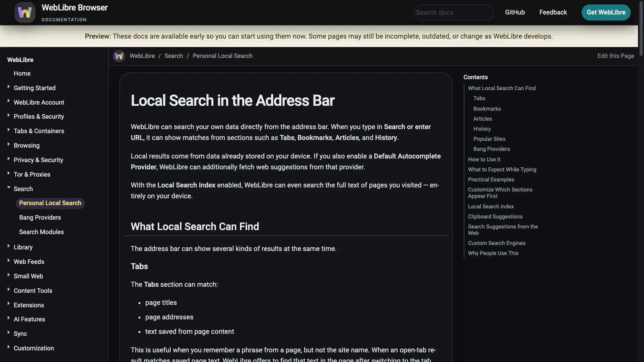Open the GitHub link in header

[515, 12]
